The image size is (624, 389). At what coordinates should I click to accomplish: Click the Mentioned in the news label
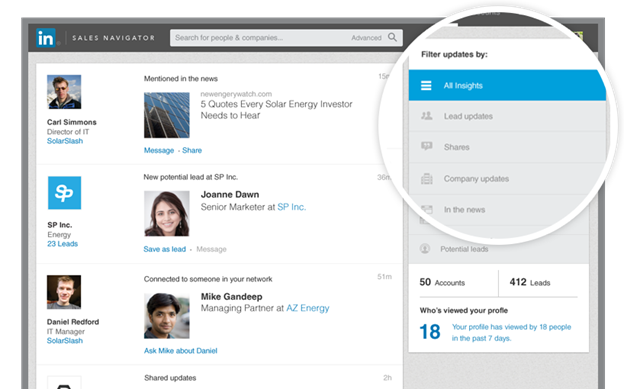click(181, 79)
